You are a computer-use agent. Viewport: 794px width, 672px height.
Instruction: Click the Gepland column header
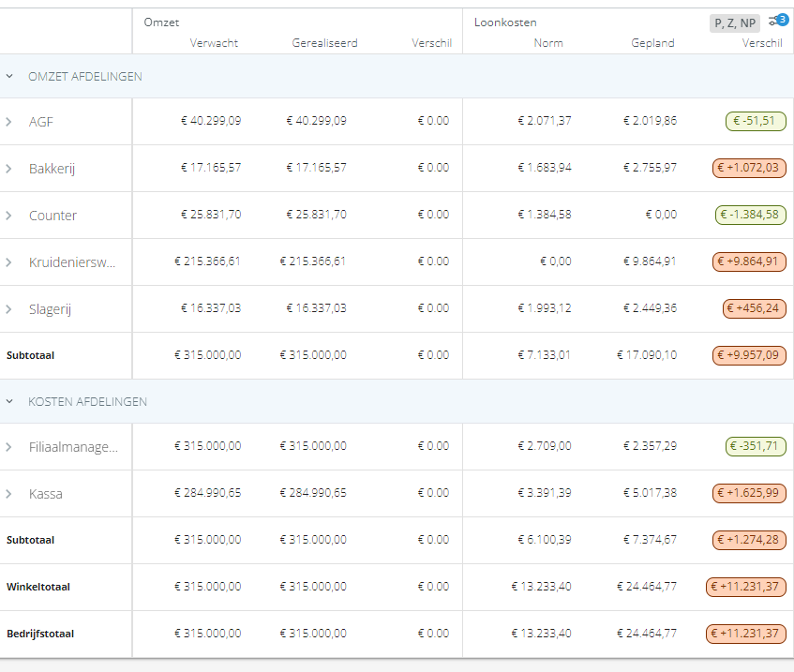652,43
